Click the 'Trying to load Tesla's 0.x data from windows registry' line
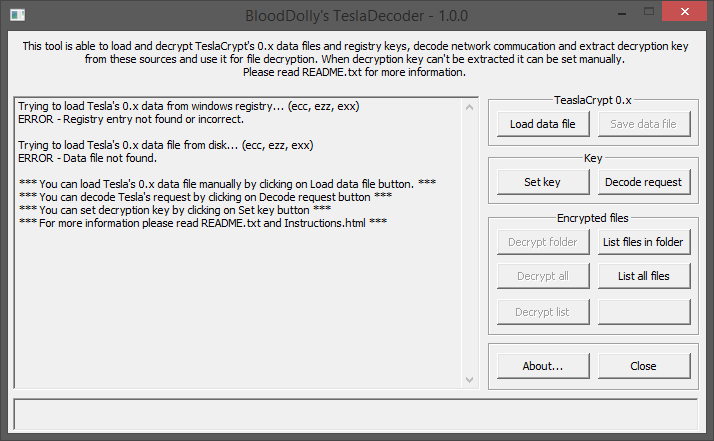The width and height of the screenshot is (714, 441). (x=189, y=106)
